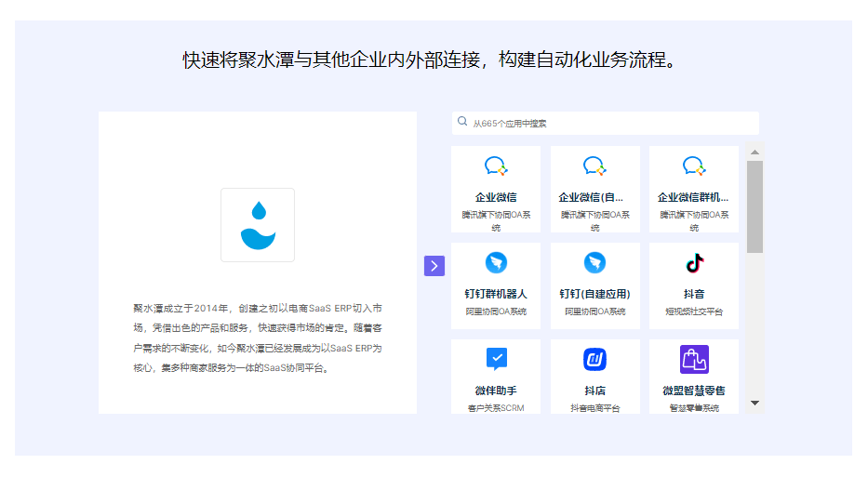Click the 抖音 TikTok logo icon
868x477 pixels.
(x=694, y=263)
